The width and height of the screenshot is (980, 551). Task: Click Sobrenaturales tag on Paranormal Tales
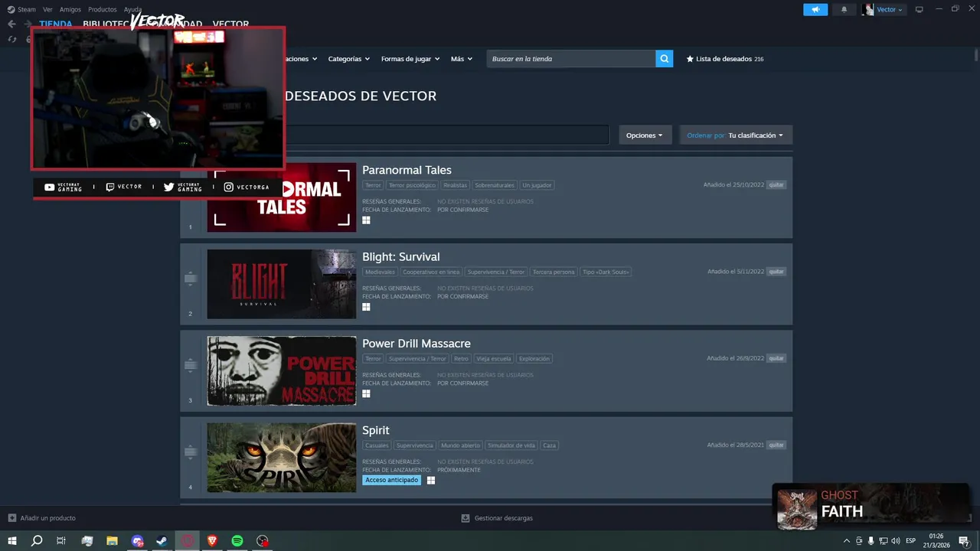click(495, 185)
